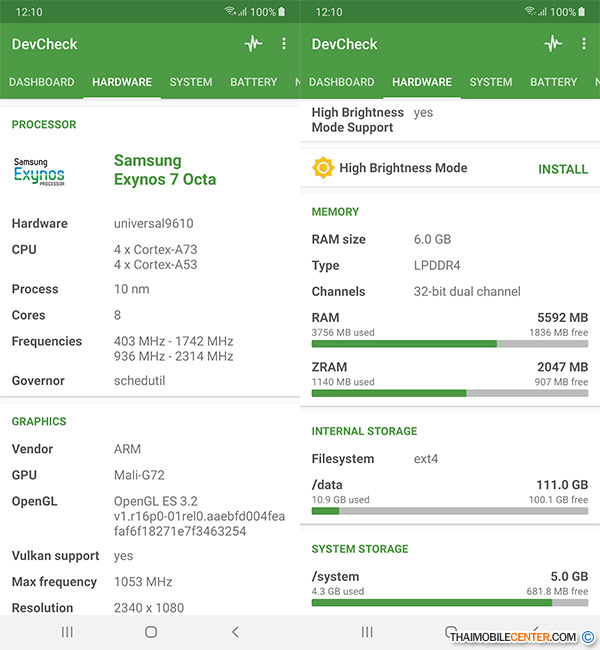This screenshot has width=600, height=650.
Task: Tap the Samsung Exynos processor logo
Action: tap(39, 171)
